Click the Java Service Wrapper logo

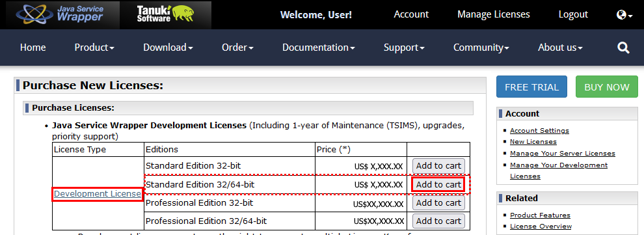[x=60, y=14]
